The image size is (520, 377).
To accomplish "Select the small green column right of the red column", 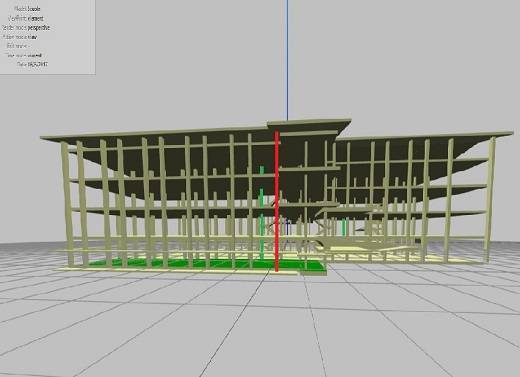I will (344, 227).
